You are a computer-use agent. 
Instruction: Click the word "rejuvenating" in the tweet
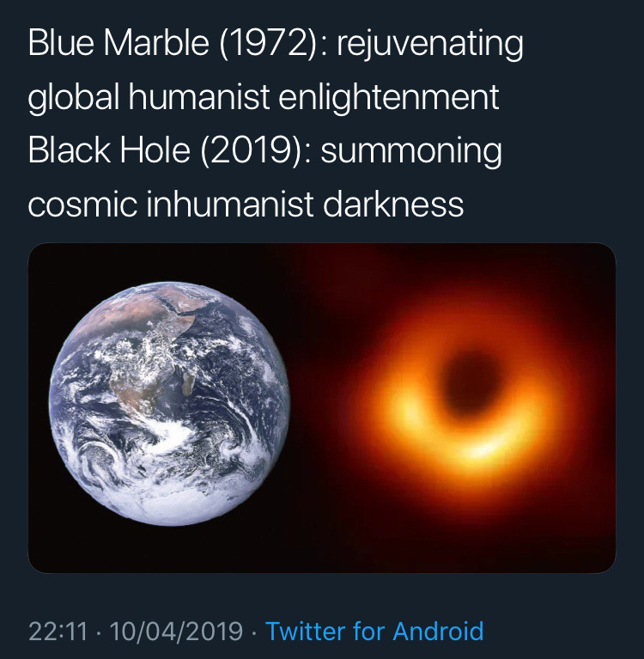point(429,45)
